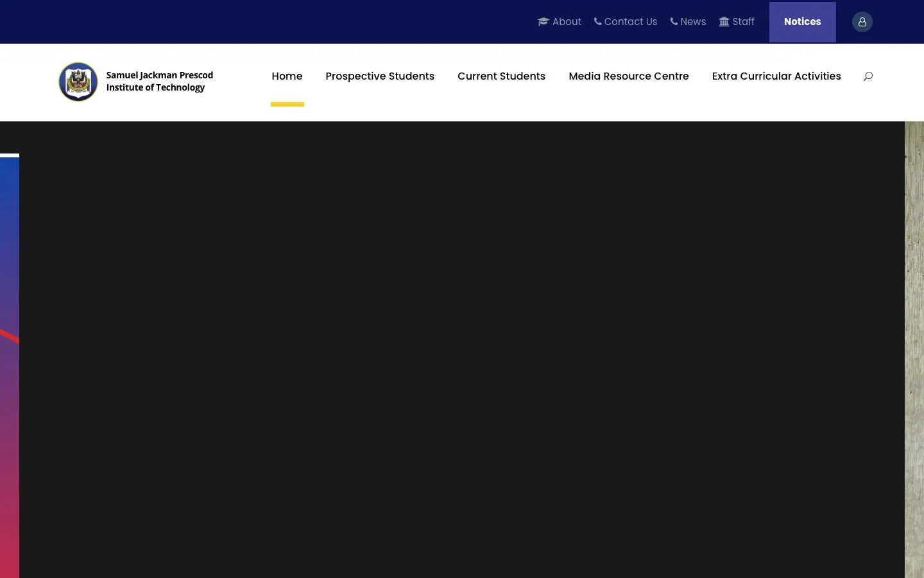Click the institution building icon beside Staff
924x578 pixels.
point(724,22)
